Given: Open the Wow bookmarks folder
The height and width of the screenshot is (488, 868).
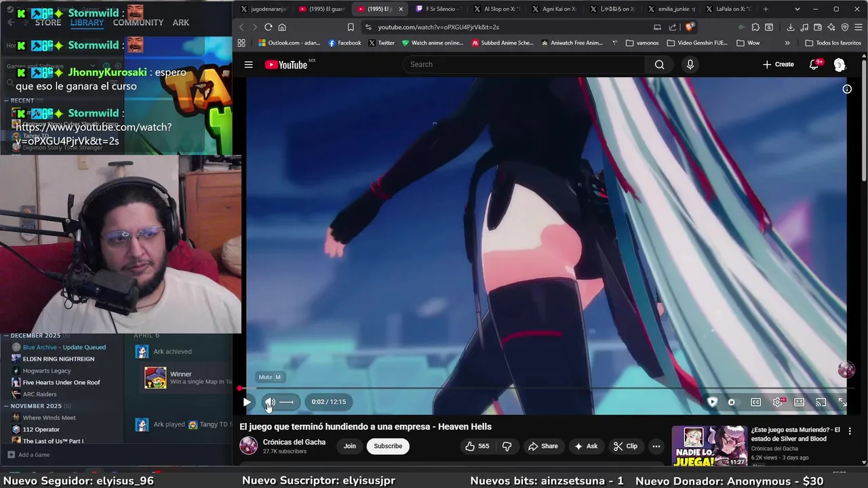Looking at the screenshot, I should pyautogui.click(x=747, y=43).
